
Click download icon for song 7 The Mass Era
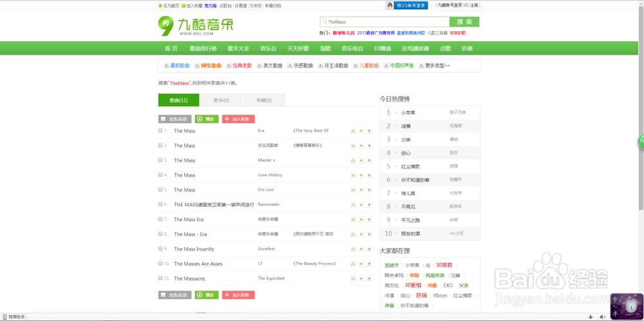click(x=369, y=220)
